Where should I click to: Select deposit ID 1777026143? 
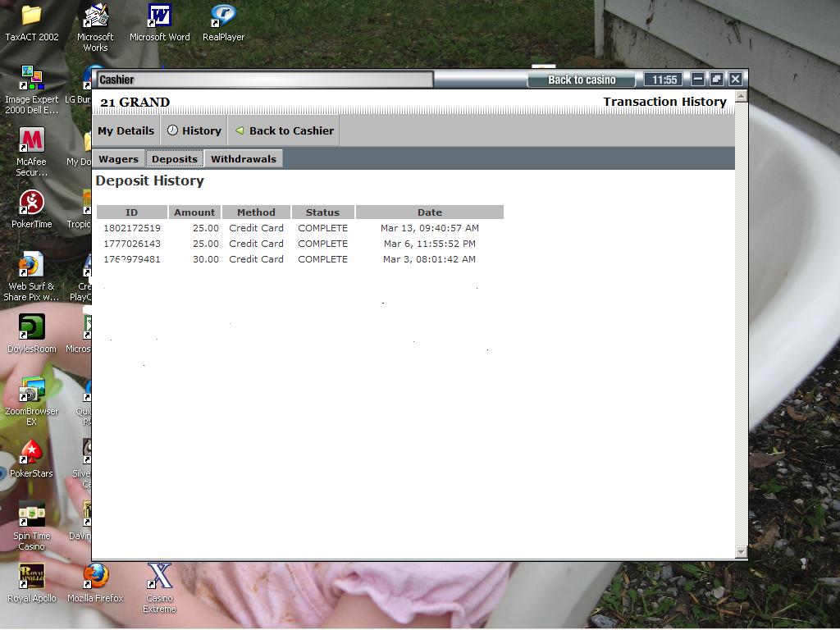click(x=132, y=244)
